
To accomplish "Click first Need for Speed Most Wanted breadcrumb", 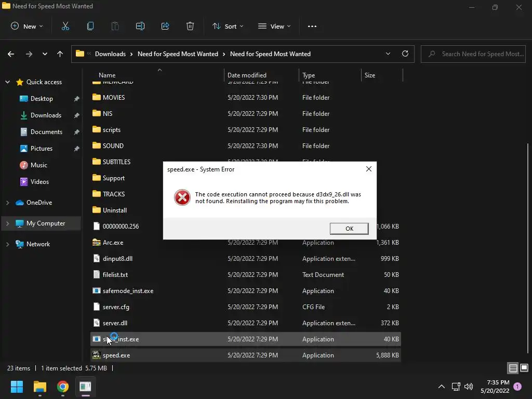I will (x=178, y=54).
